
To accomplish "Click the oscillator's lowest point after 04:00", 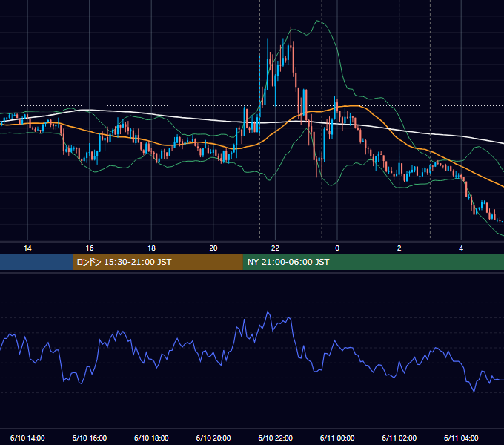I will [x=474, y=392].
